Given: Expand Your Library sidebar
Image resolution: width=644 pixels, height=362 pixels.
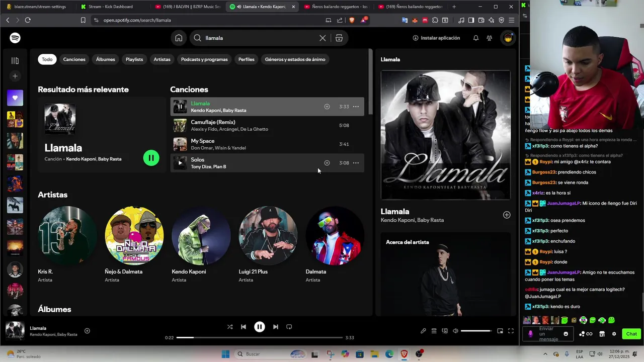Looking at the screenshot, I should (15, 60).
